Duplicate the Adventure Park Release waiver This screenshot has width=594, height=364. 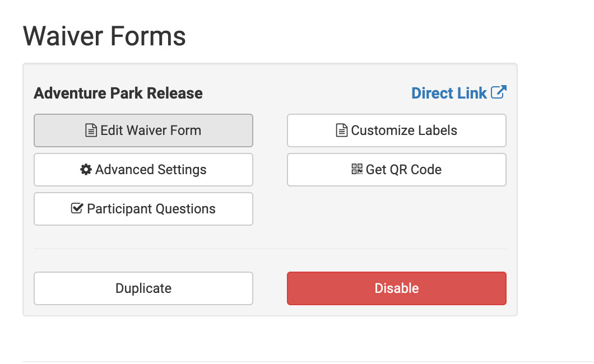(x=143, y=288)
